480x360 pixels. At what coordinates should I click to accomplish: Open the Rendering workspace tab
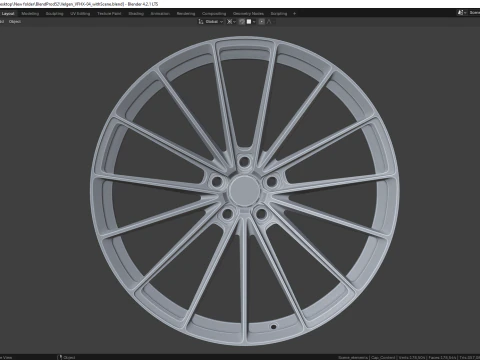(x=186, y=14)
